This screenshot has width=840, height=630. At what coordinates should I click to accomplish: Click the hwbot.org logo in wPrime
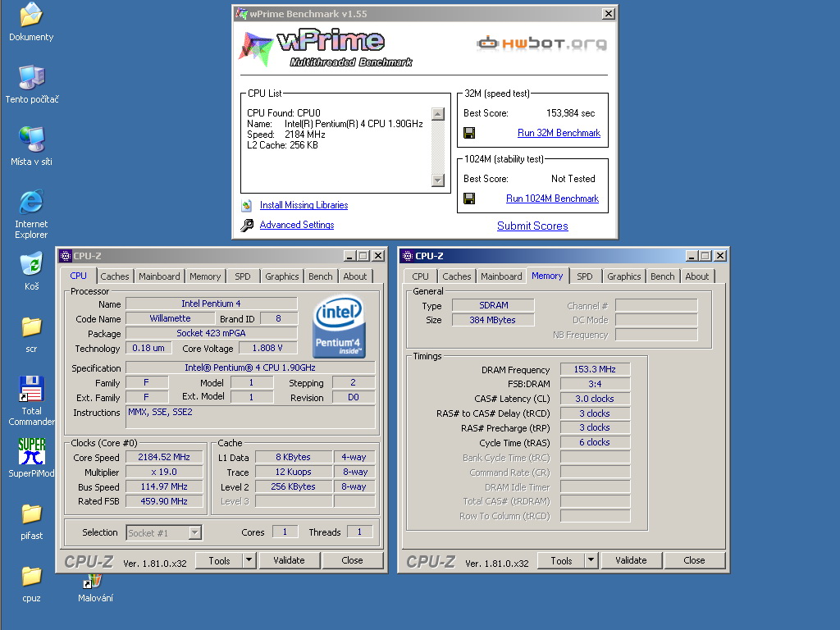[x=541, y=43]
